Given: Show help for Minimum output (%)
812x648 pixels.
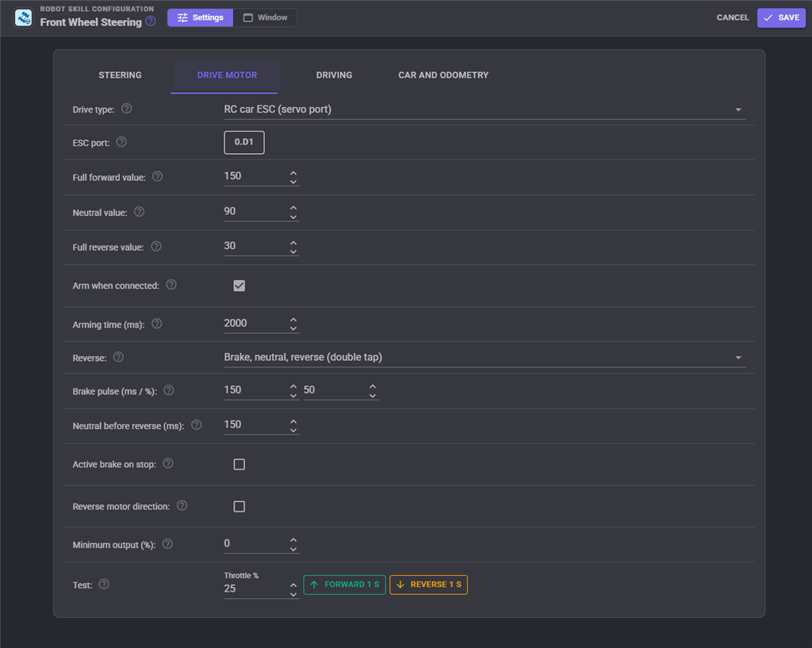Looking at the screenshot, I should [167, 544].
